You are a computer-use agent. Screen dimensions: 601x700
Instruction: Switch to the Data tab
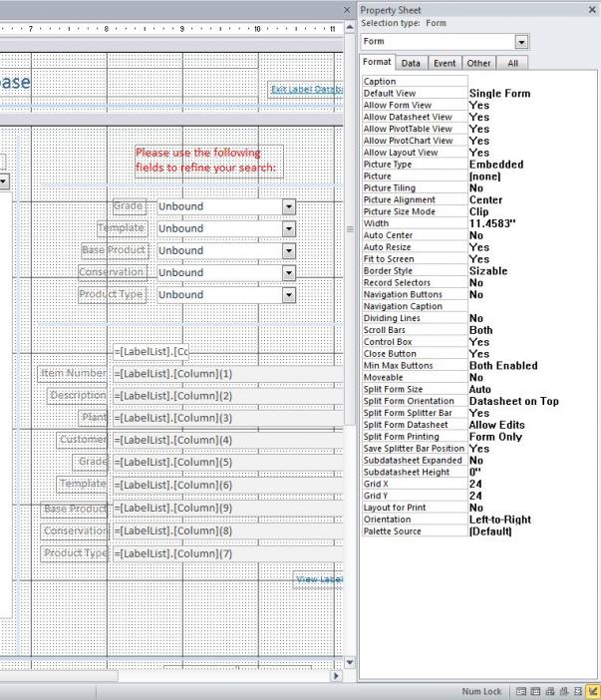(x=411, y=64)
